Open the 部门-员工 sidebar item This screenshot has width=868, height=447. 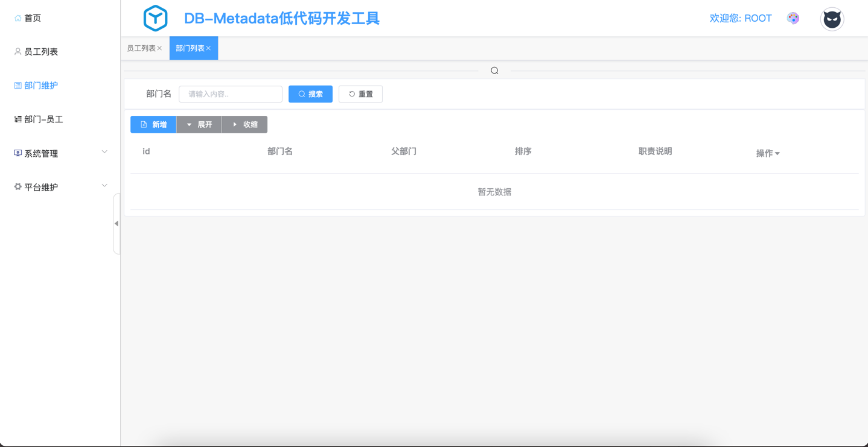(x=43, y=119)
